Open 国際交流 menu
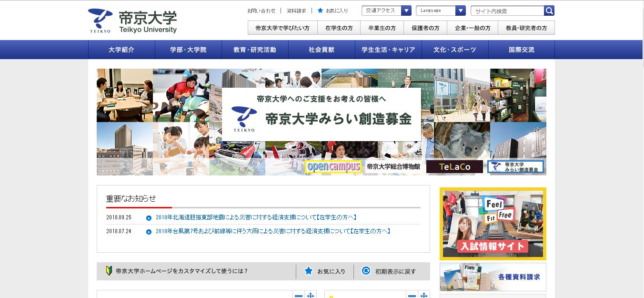This screenshot has width=644, height=298. click(x=522, y=50)
